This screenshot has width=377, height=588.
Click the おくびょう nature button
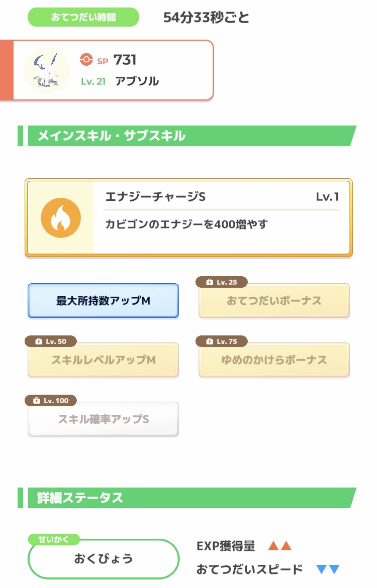pos(104,559)
